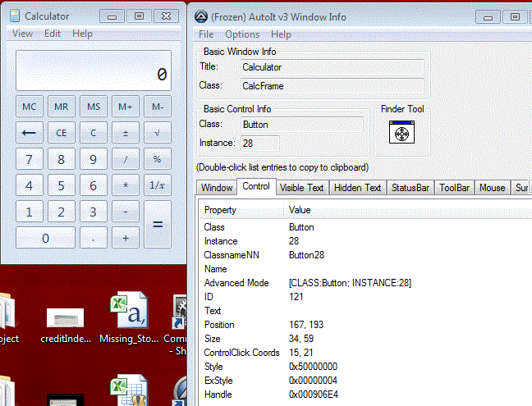Screen dimensions: 532x406
Task: Click the 7 key in Calculator
Action: tap(30, 158)
